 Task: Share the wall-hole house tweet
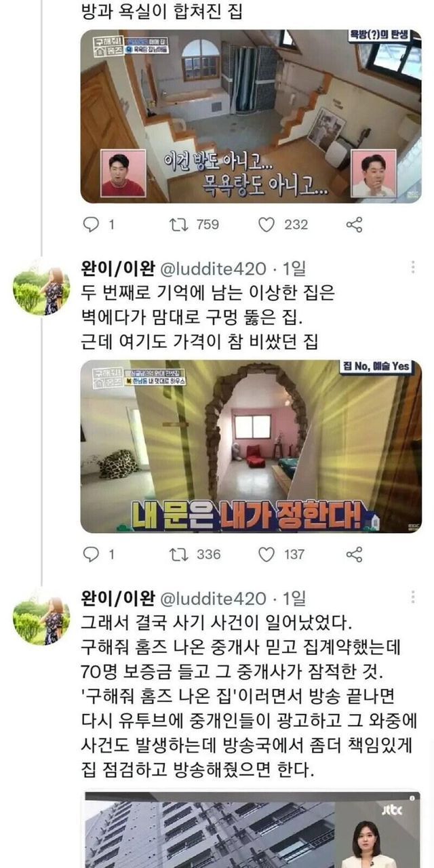(354, 554)
